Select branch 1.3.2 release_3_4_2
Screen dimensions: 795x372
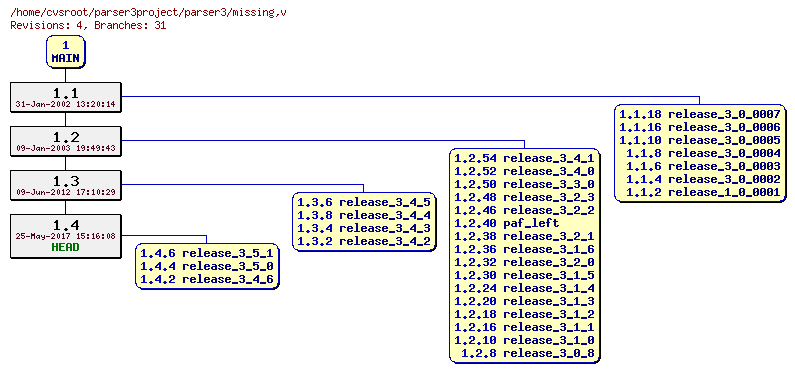click(x=364, y=242)
